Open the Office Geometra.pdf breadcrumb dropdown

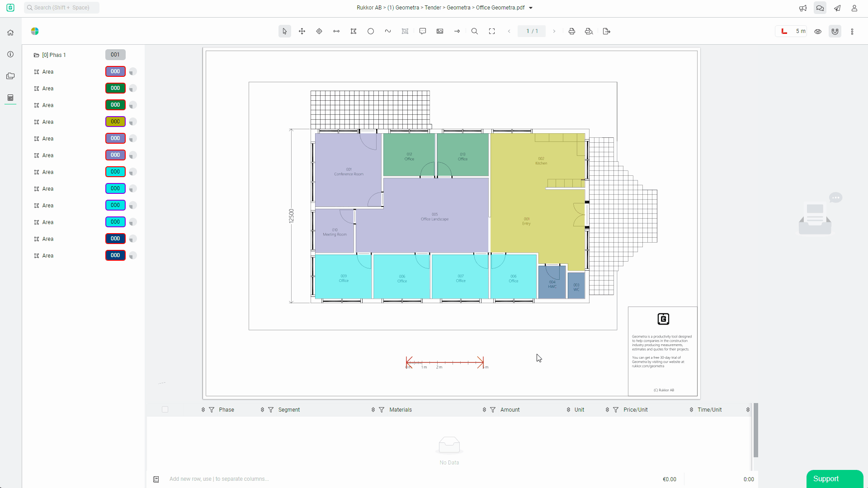tap(531, 8)
